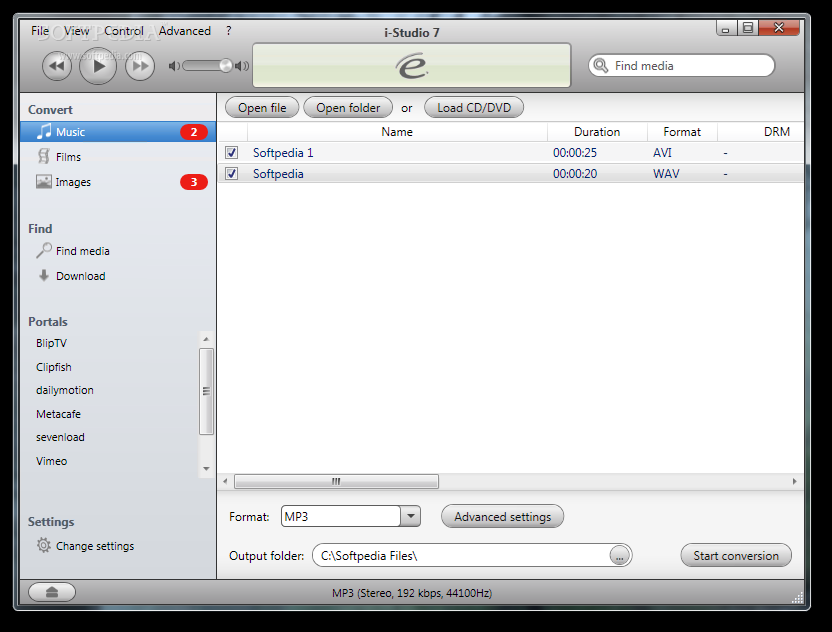
Task: Select the Music category in sidebar
Action: coord(70,132)
